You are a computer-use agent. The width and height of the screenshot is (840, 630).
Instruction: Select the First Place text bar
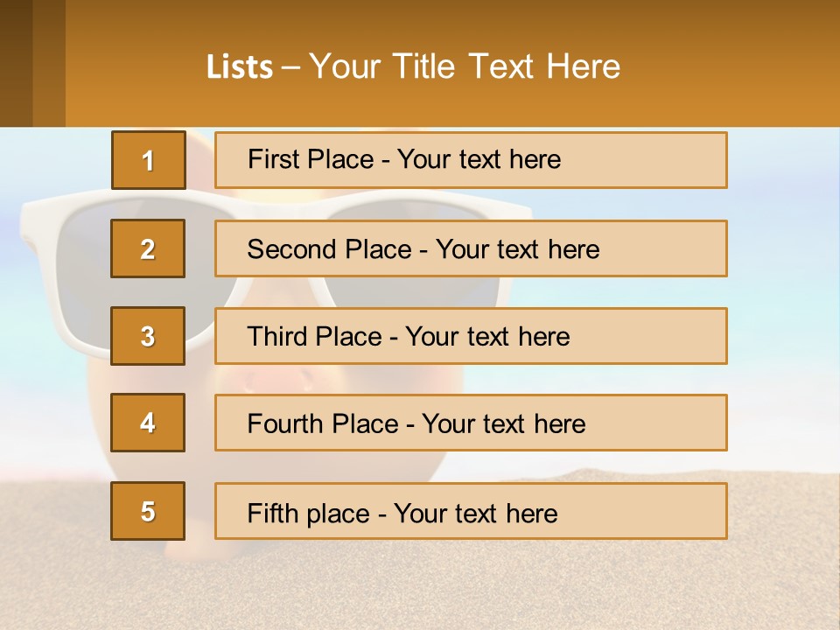click(471, 160)
